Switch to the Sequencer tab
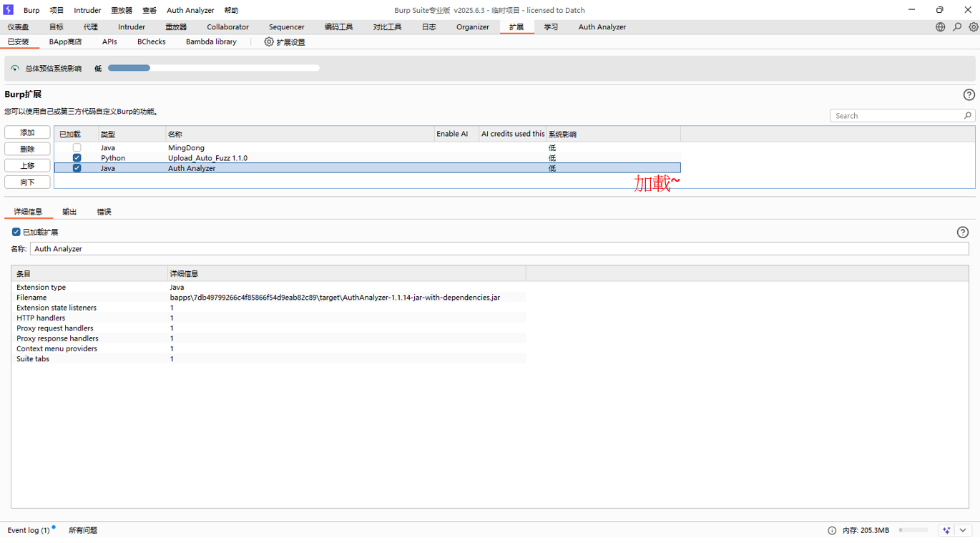The height and width of the screenshot is (543, 980). (x=286, y=26)
